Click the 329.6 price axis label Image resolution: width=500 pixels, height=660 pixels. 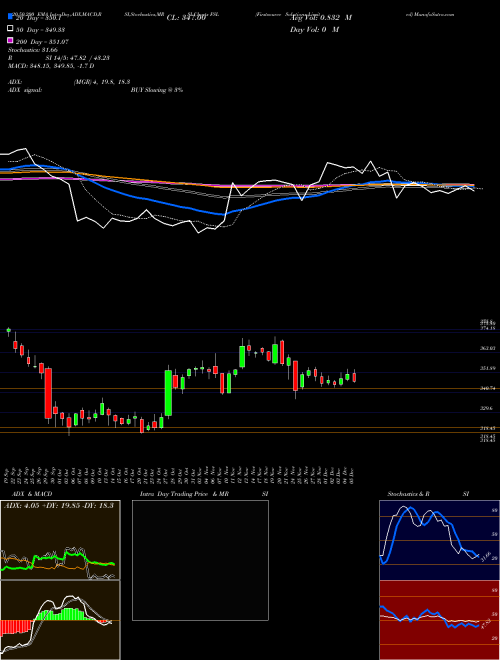488,408
